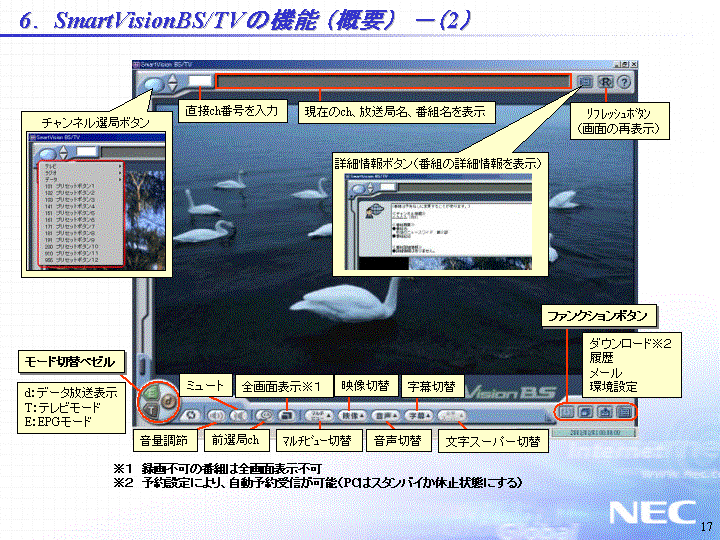Focus channel number box in channel-menu inset
Screen dimensions: 720x540
(87, 152)
